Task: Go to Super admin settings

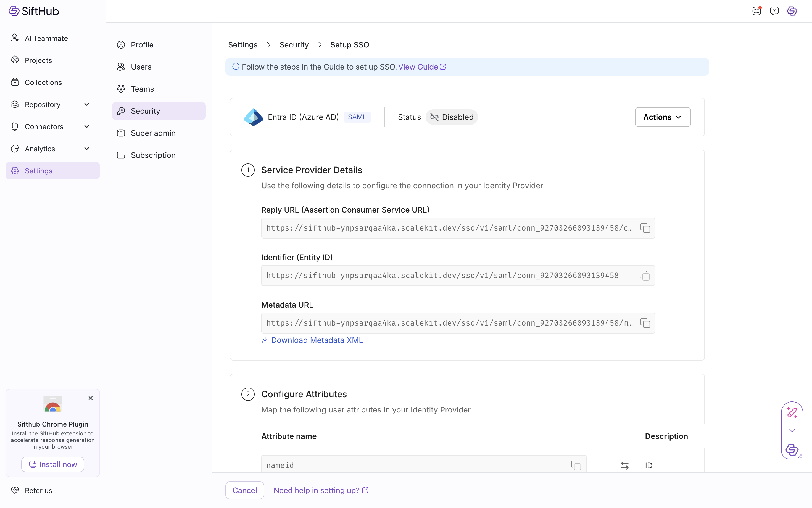Action: (153, 133)
